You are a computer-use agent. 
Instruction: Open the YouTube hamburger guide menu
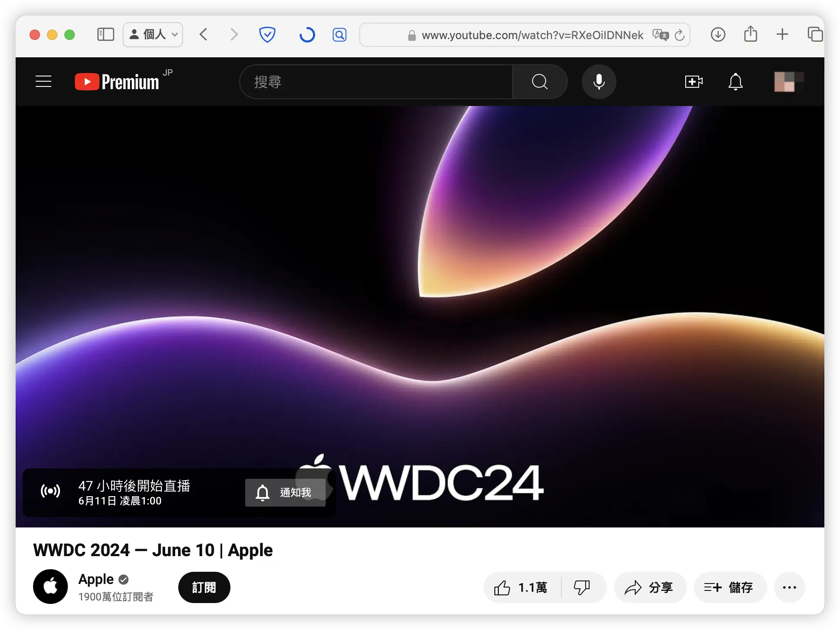tap(43, 81)
